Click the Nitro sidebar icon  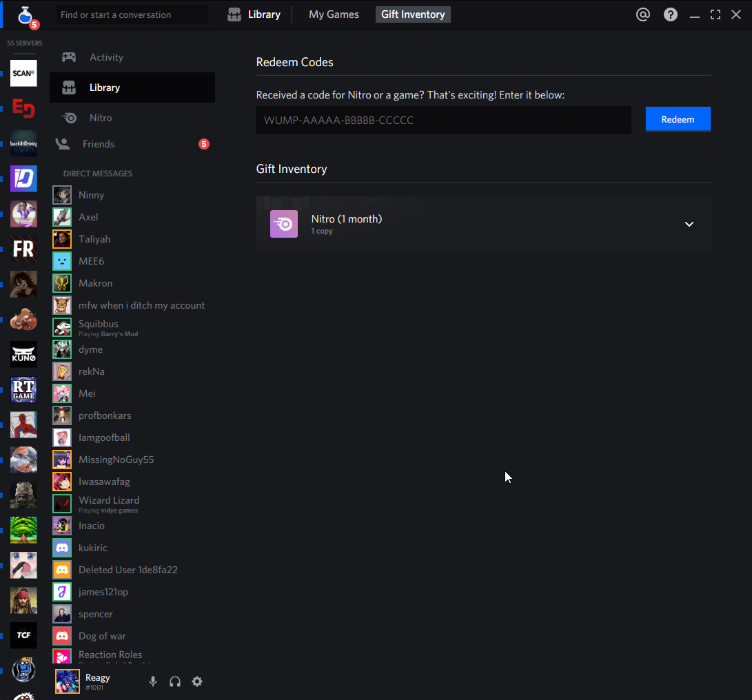pos(68,117)
